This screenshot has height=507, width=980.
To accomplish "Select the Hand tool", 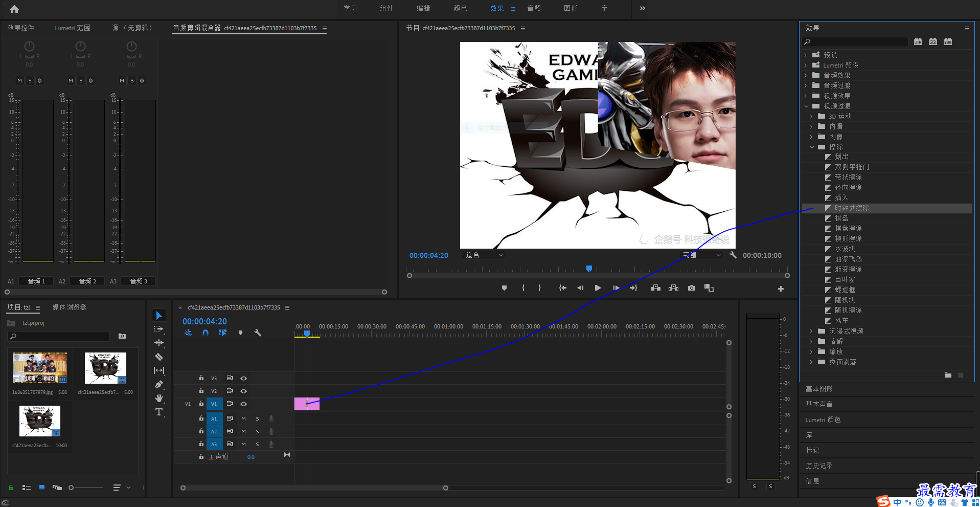I will coord(159,398).
